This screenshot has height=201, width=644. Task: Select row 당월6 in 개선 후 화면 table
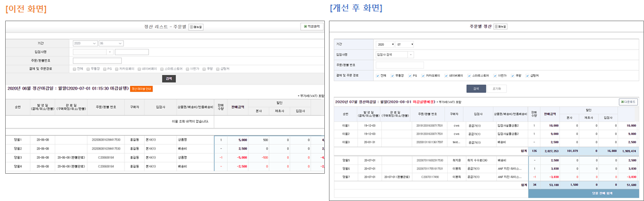[x=486, y=169]
